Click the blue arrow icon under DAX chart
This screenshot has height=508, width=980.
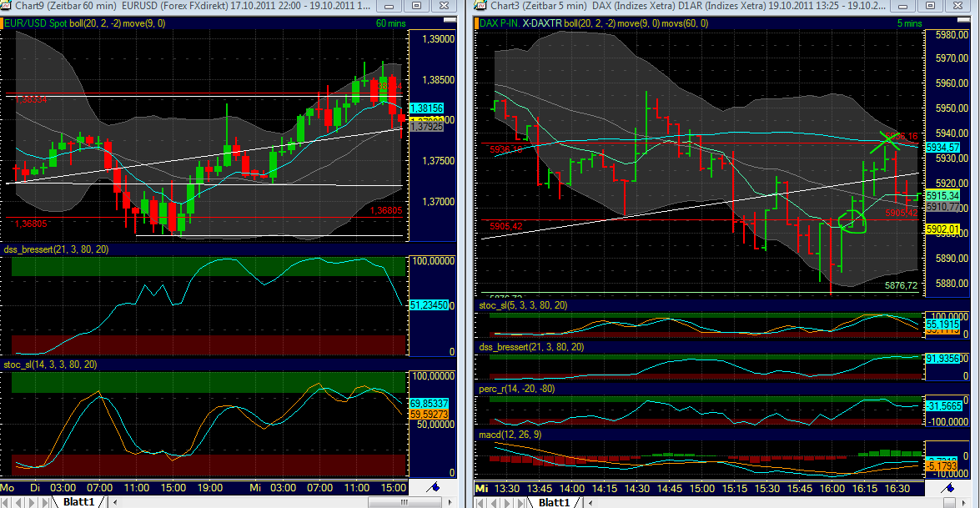click(x=947, y=486)
